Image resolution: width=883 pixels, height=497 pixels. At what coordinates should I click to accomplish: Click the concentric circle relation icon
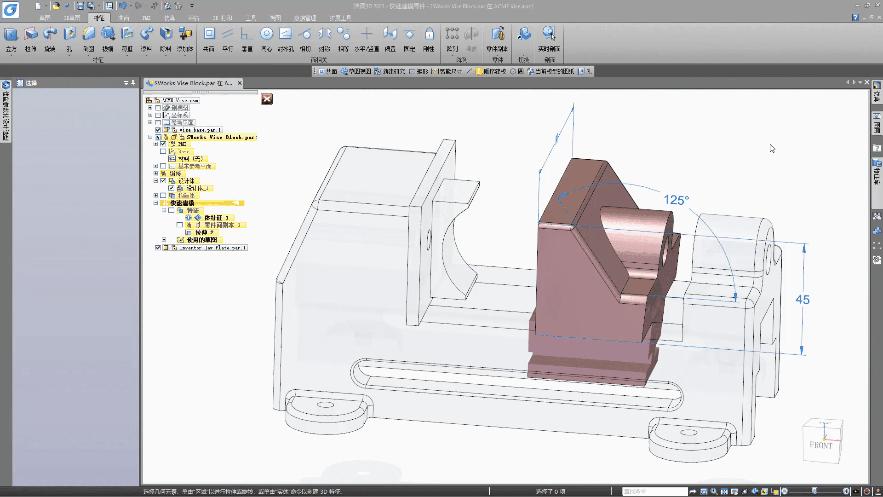click(266, 35)
